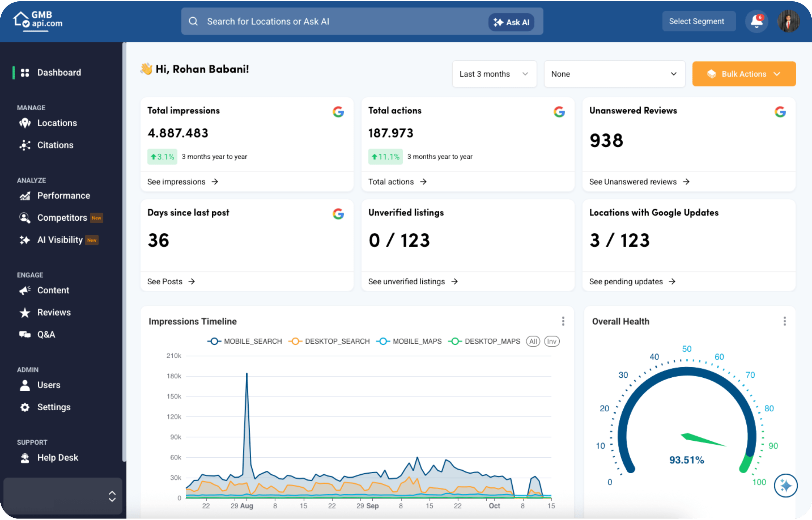Open the floating AI assistant sparkle icon

tap(785, 485)
